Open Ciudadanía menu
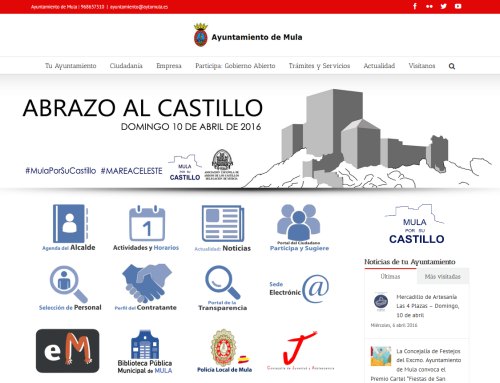The height and width of the screenshot is (383, 500). click(126, 66)
